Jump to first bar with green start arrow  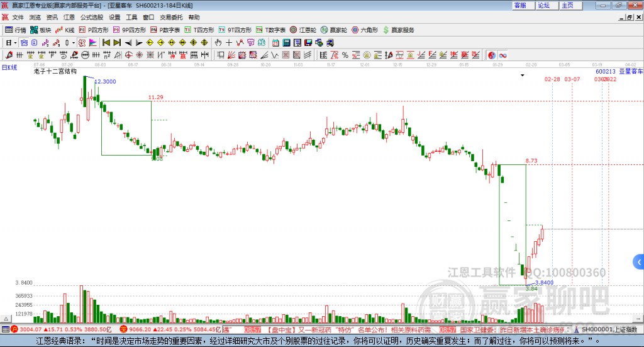tap(106, 43)
